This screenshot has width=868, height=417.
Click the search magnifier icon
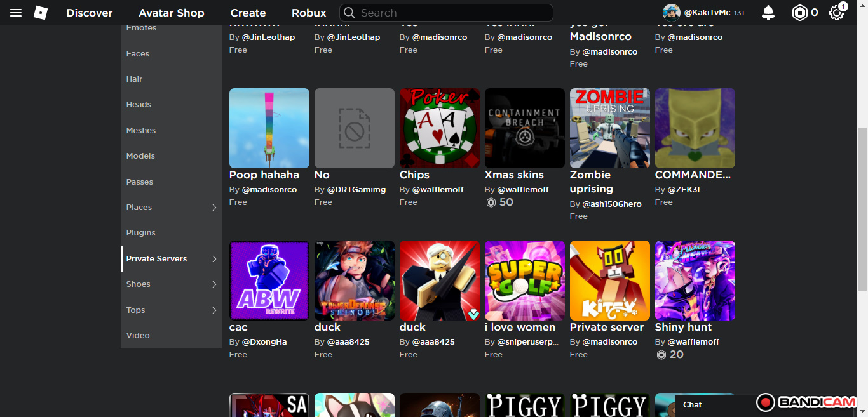349,13
